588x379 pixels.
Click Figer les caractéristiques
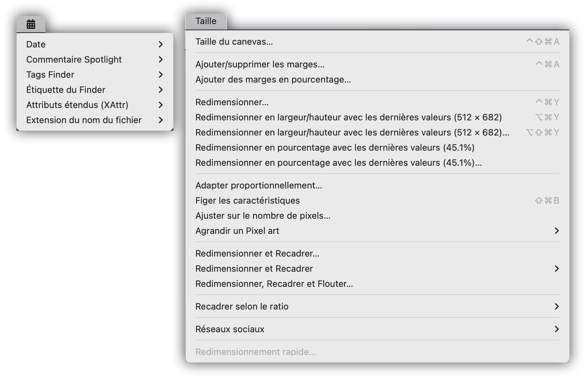[248, 201]
